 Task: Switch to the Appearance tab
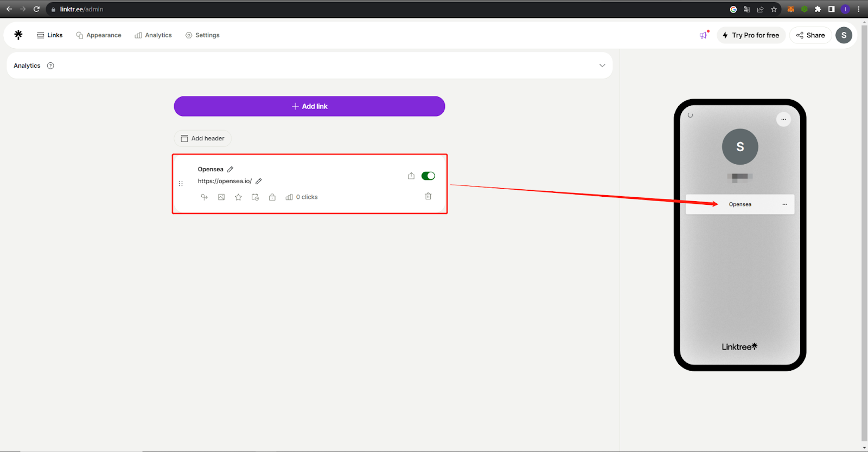(x=99, y=35)
